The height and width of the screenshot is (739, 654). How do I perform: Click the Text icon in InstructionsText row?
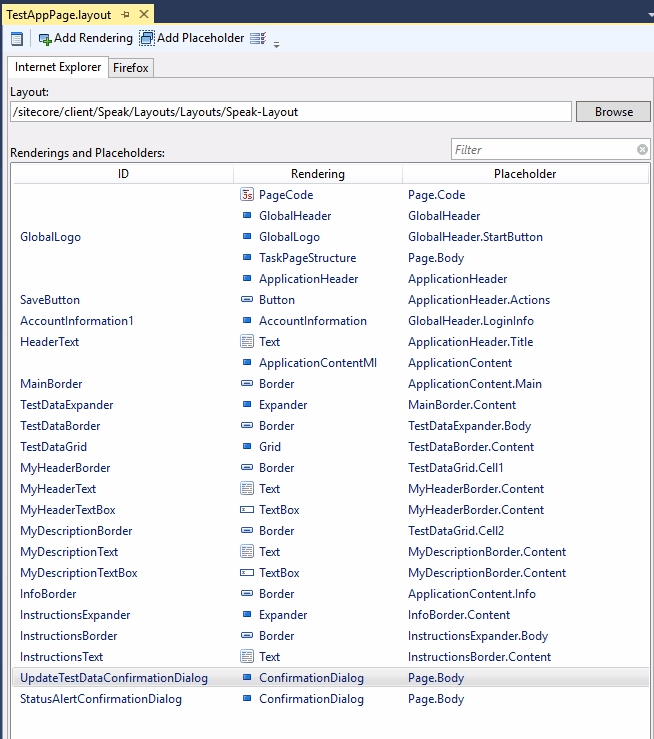[x=247, y=657]
